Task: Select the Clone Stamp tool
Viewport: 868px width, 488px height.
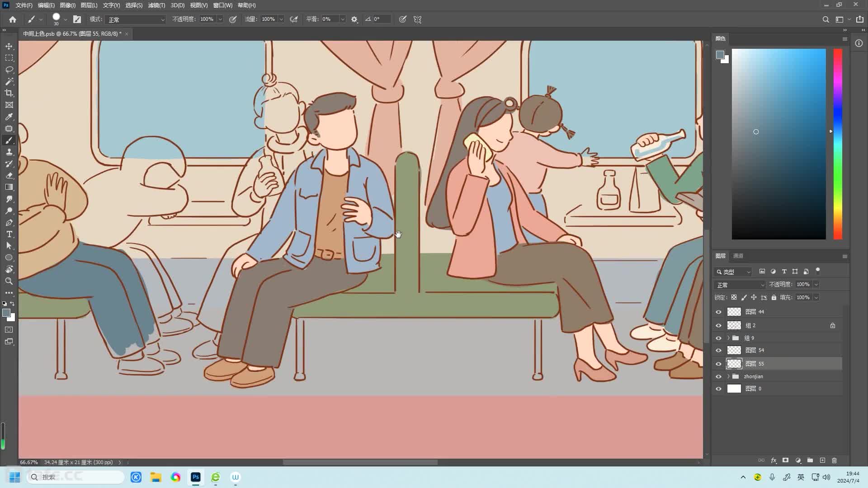Action: click(9, 152)
